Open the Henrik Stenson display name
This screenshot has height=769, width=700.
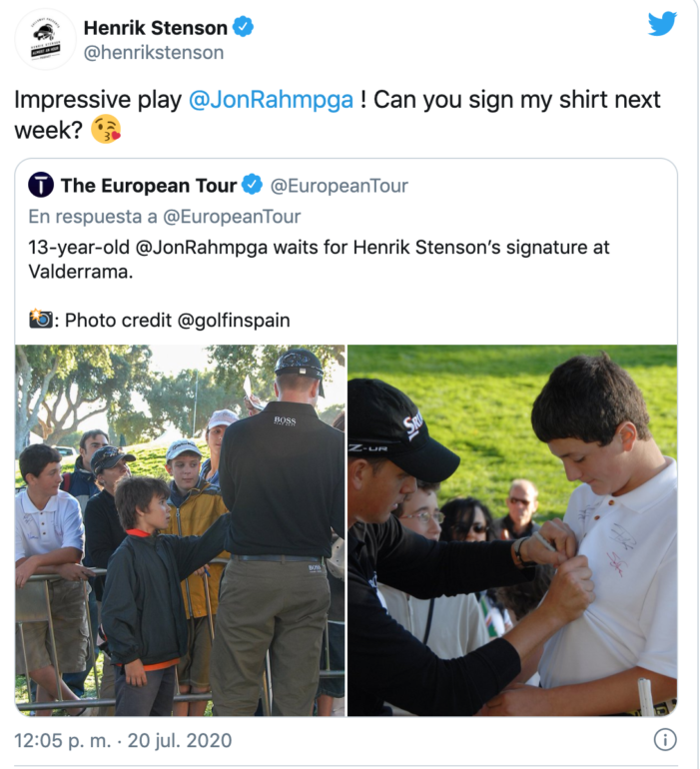156,28
